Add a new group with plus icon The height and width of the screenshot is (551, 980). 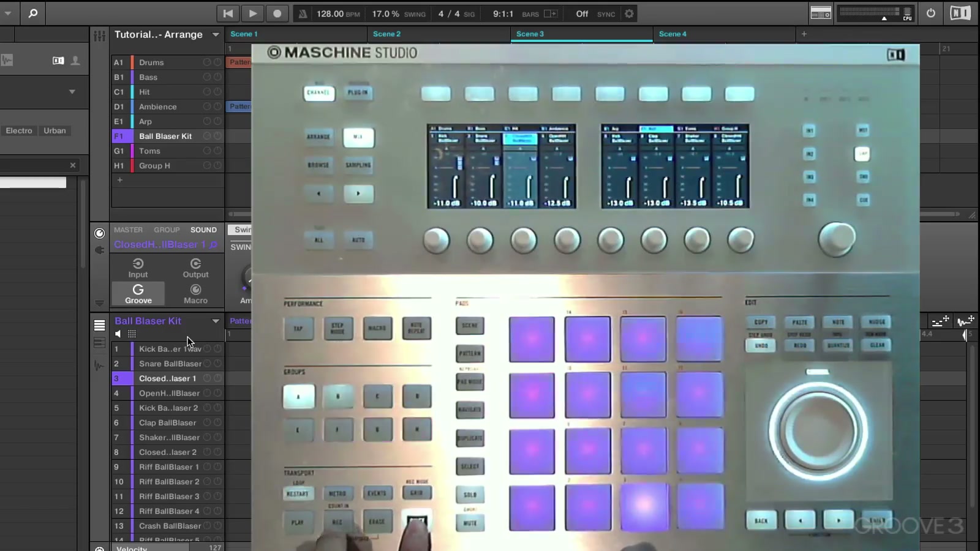click(x=120, y=180)
